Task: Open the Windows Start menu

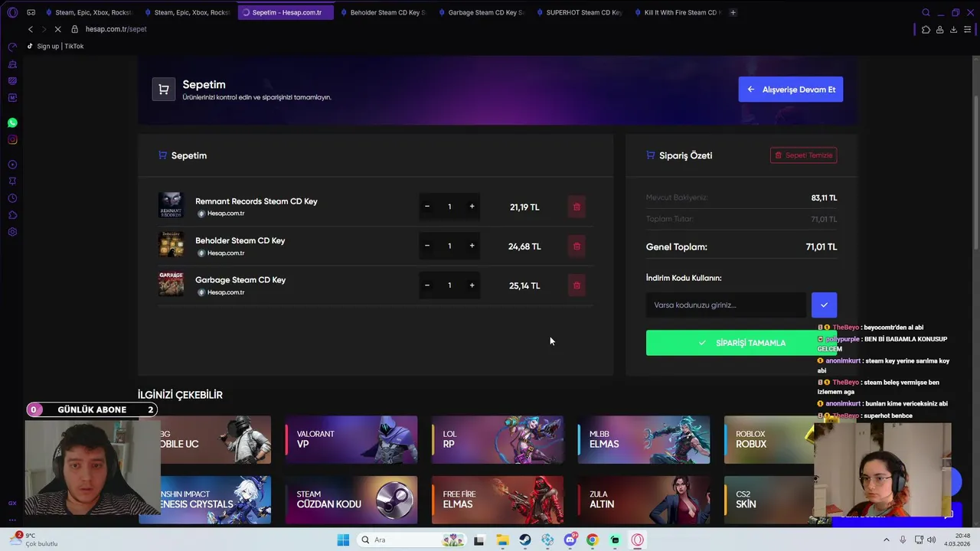Action: point(343,540)
